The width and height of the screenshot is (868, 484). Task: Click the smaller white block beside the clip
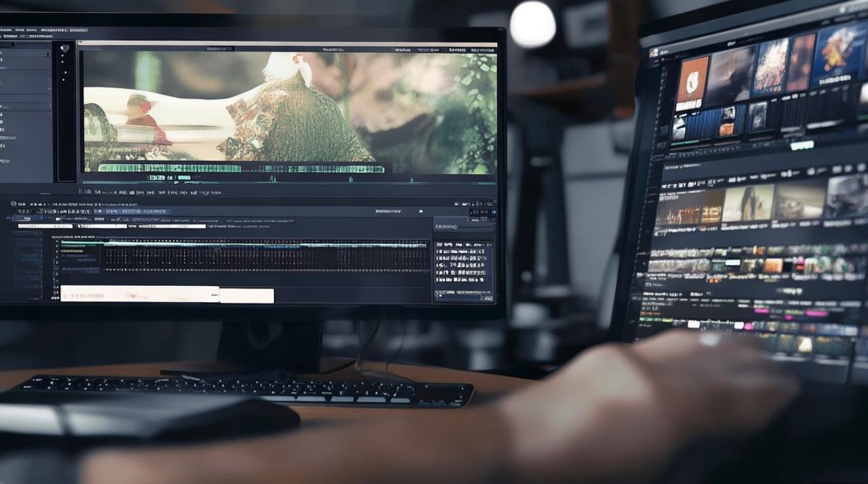coord(247,296)
